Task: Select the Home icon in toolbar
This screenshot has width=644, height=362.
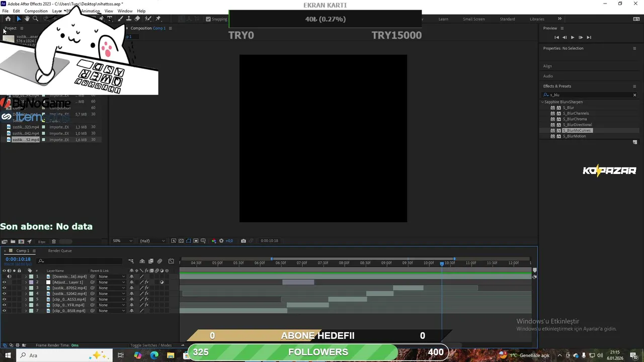Action: point(8,19)
